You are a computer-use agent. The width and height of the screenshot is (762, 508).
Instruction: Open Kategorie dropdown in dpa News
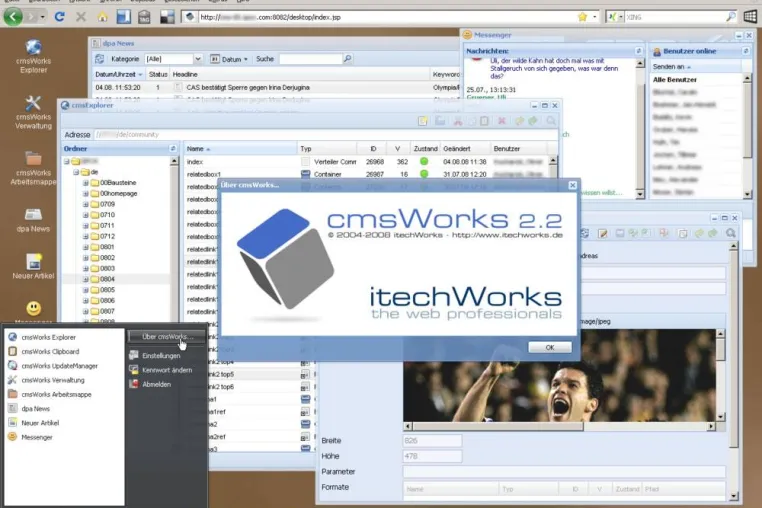click(x=198, y=59)
